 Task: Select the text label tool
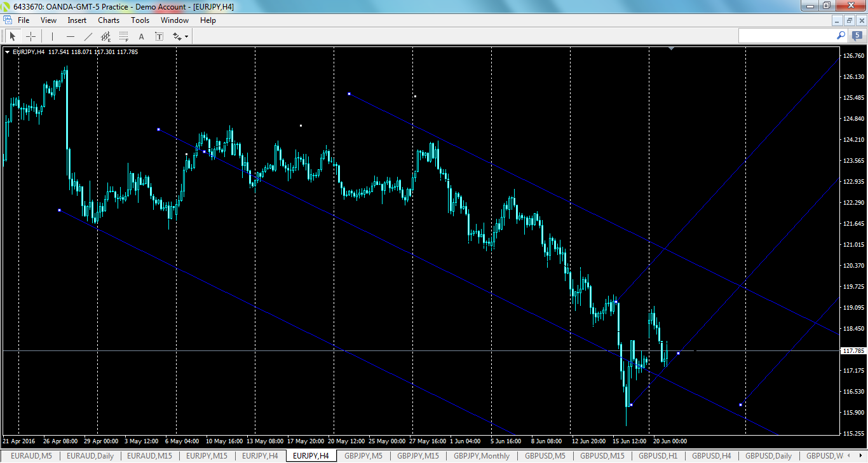point(159,36)
